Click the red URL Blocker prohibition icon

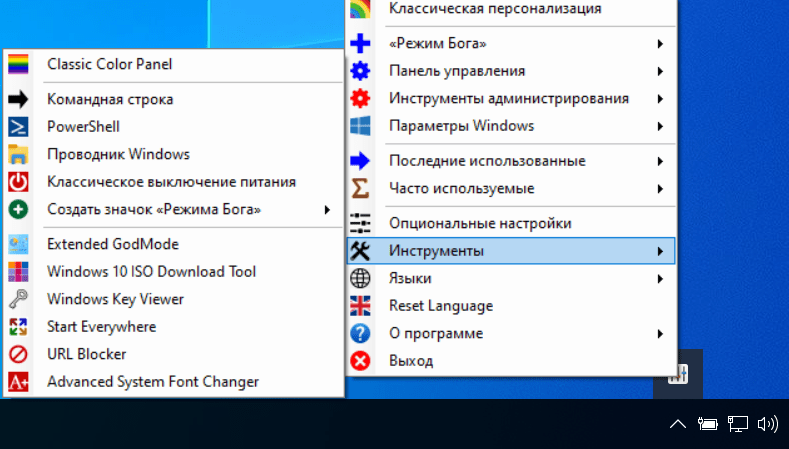[18, 354]
